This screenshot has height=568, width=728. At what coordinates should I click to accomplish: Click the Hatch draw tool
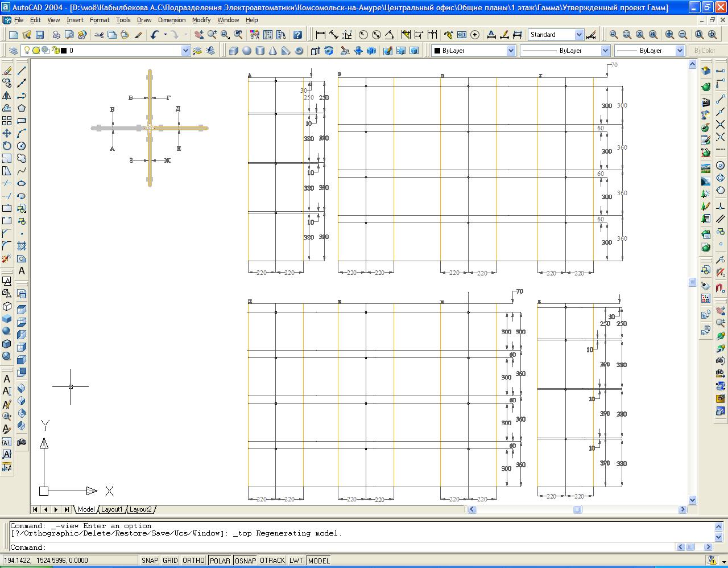click(x=22, y=246)
